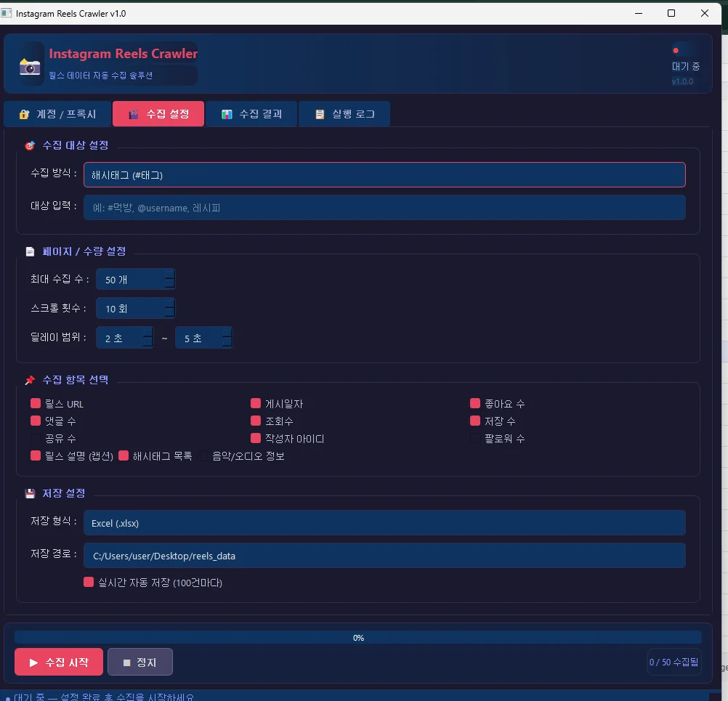Toggle the 게시일자 checkbox
728x701 pixels.
click(x=255, y=403)
